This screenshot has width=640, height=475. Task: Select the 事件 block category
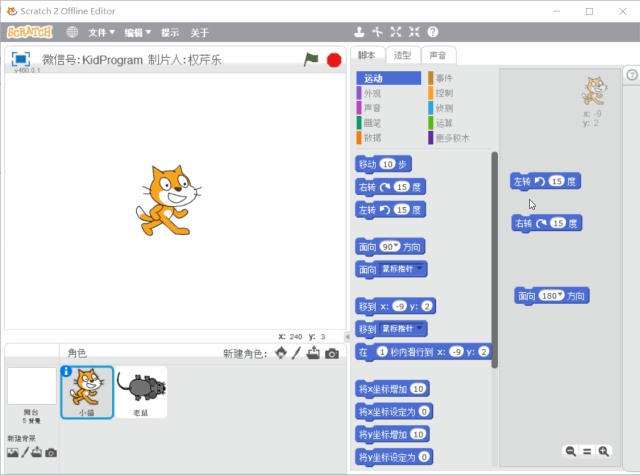coord(459,78)
